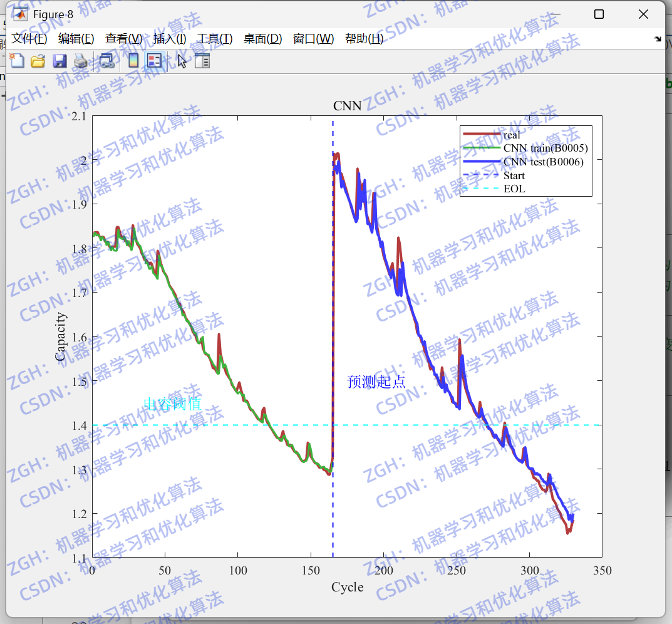Open the 文件(F) menu
This screenshot has height=624, width=672.
point(29,39)
